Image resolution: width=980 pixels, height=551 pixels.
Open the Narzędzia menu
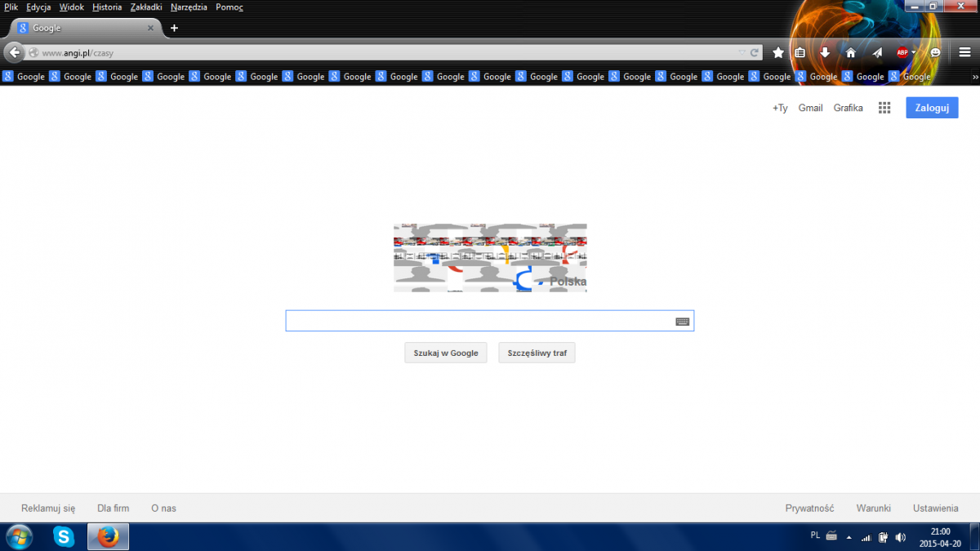click(x=189, y=7)
